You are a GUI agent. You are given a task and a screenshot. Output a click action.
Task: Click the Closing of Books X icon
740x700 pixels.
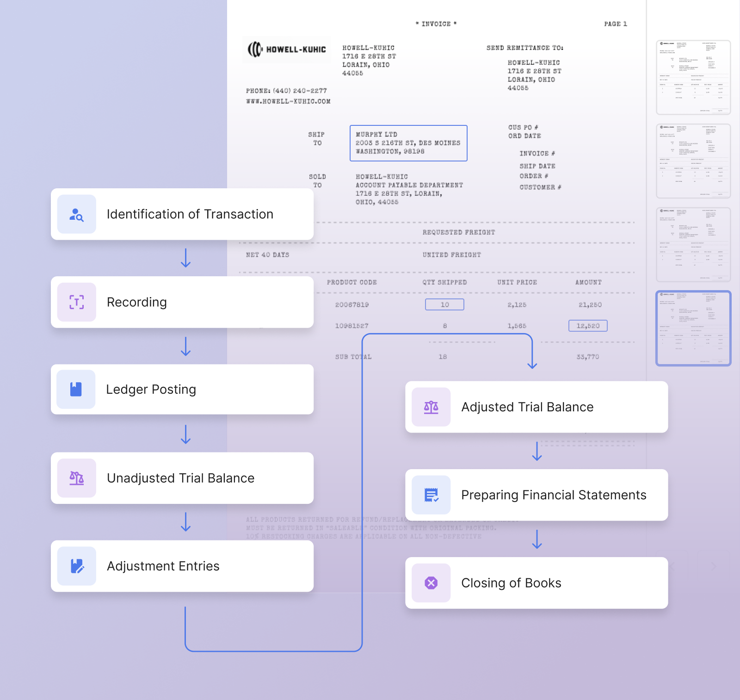click(x=431, y=583)
